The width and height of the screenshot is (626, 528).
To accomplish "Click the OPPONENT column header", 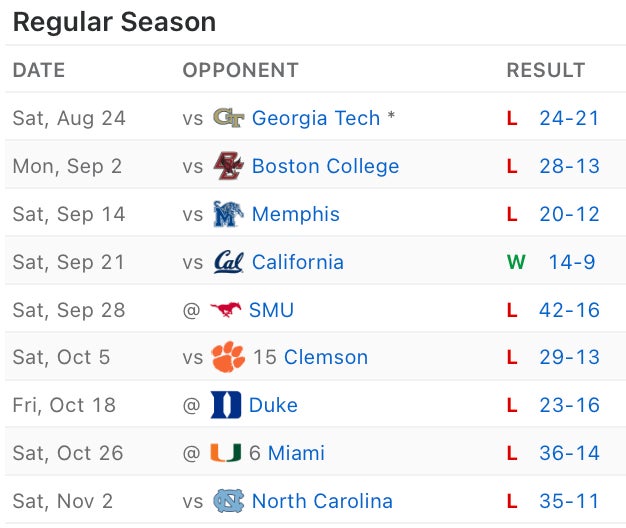I will (x=240, y=70).
